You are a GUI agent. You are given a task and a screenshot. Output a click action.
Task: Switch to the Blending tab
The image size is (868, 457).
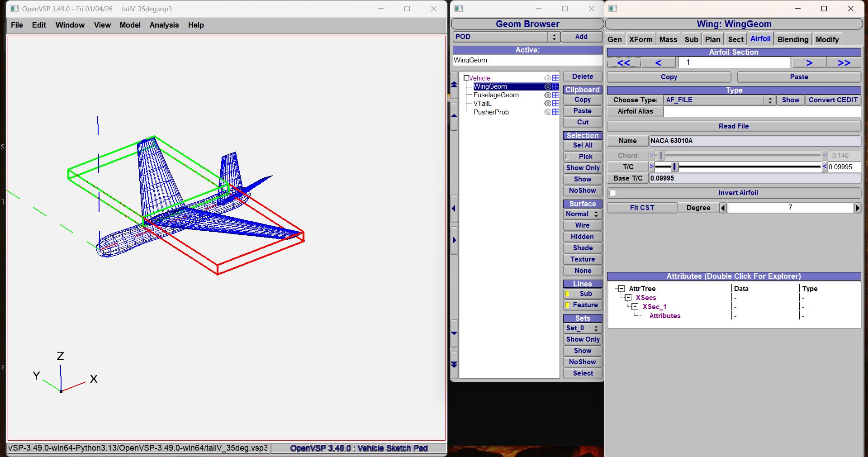[x=793, y=39]
